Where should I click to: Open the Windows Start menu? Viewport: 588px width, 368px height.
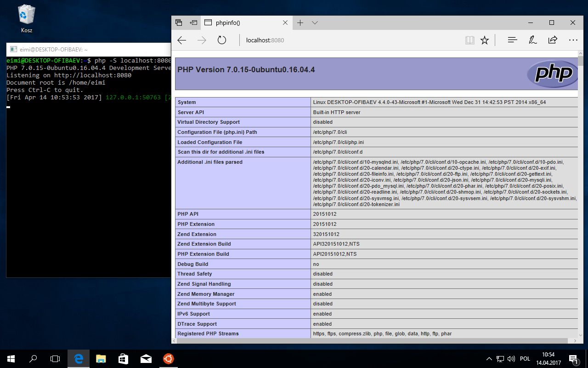[x=10, y=359]
